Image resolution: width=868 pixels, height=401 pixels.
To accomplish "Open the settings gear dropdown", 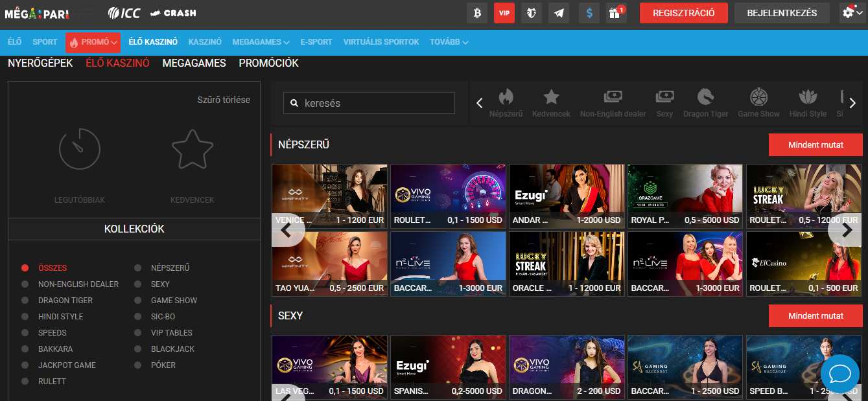I will [852, 13].
